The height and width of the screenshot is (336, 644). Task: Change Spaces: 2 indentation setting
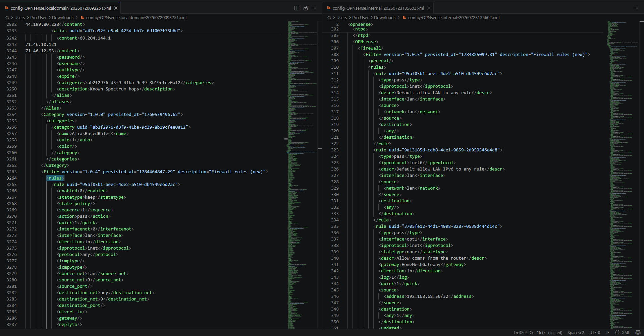click(576, 333)
